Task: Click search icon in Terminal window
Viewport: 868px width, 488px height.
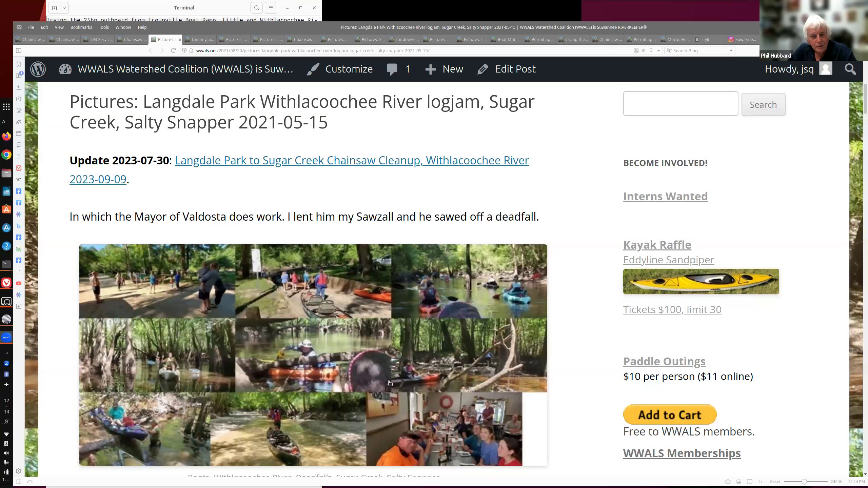Action: click(x=257, y=8)
